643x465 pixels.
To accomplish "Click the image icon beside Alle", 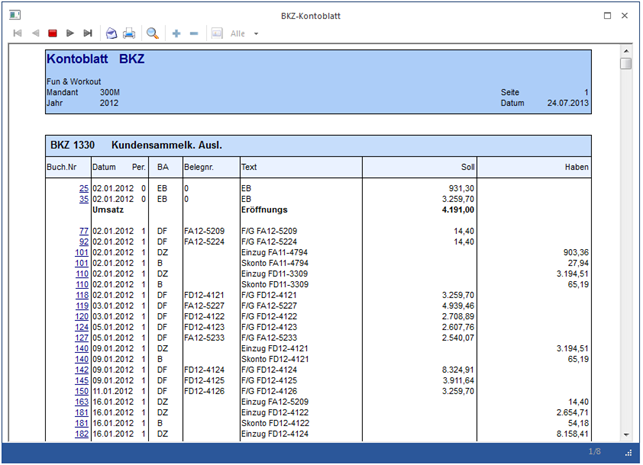I will pyautogui.click(x=216, y=33).
